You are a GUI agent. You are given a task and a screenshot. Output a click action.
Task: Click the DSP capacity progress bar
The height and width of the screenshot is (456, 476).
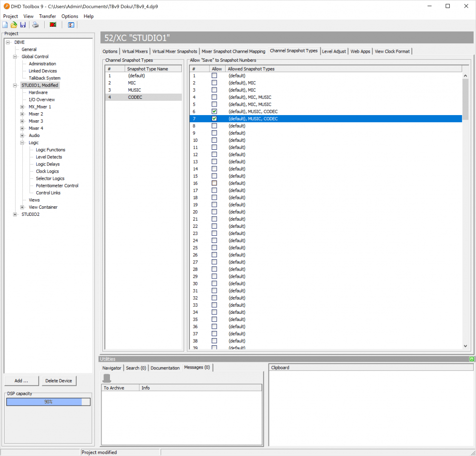click(48, 401)
